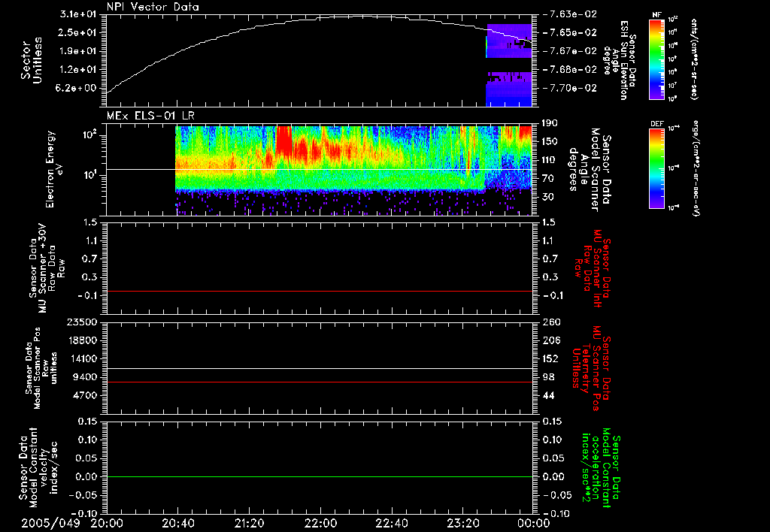Viewport: 770px width, 532px height.
Task: Select the NF color scale bar
Action: (657, 59)
